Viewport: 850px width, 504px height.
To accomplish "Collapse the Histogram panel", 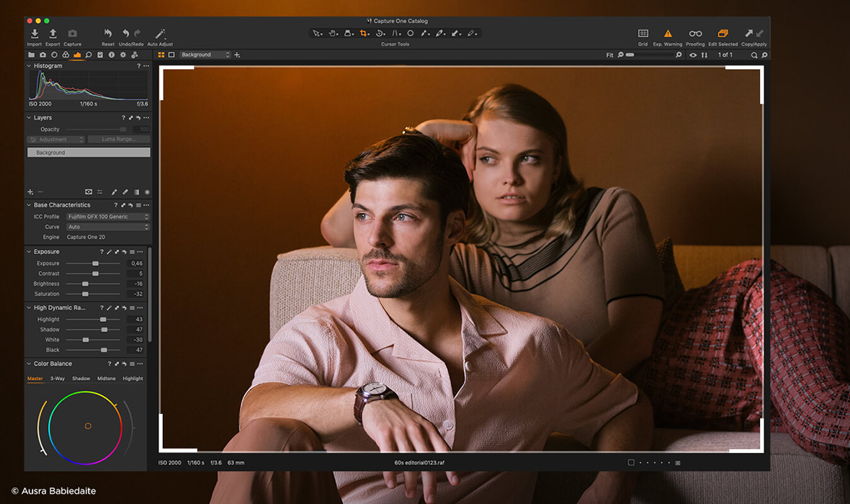I will (x=30, y=66).
